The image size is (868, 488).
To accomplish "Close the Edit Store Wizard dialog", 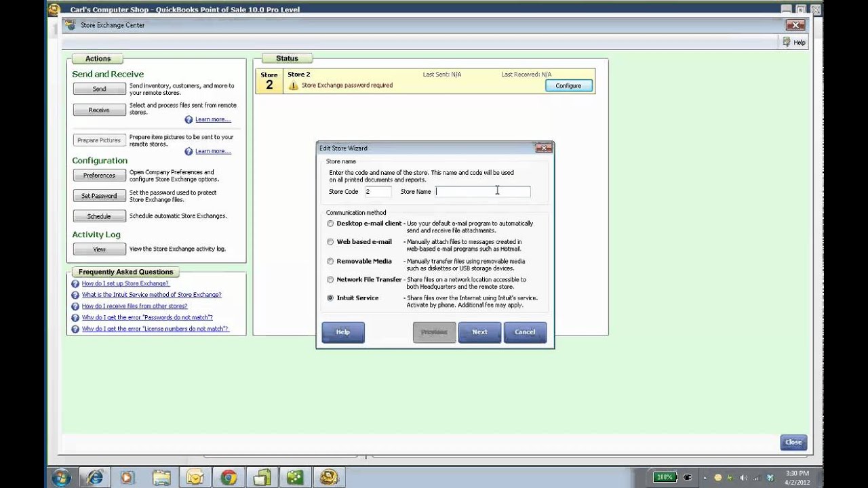I will tap(544, 148).
